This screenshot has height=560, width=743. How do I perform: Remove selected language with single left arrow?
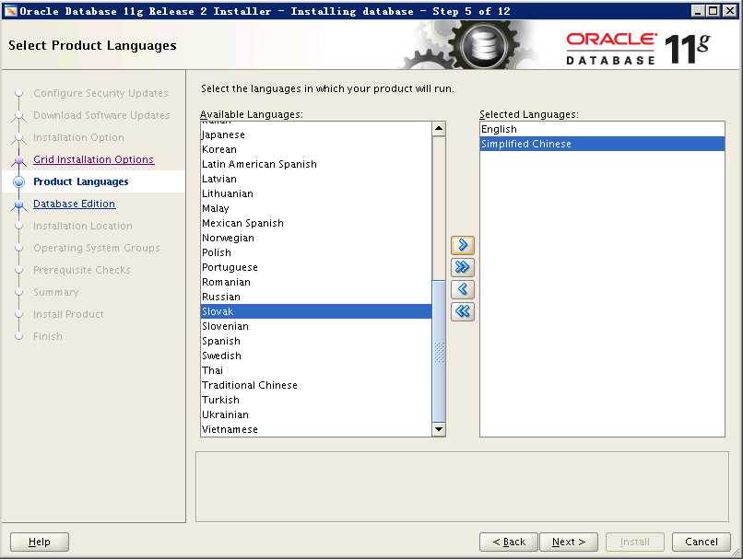point(463,289)
